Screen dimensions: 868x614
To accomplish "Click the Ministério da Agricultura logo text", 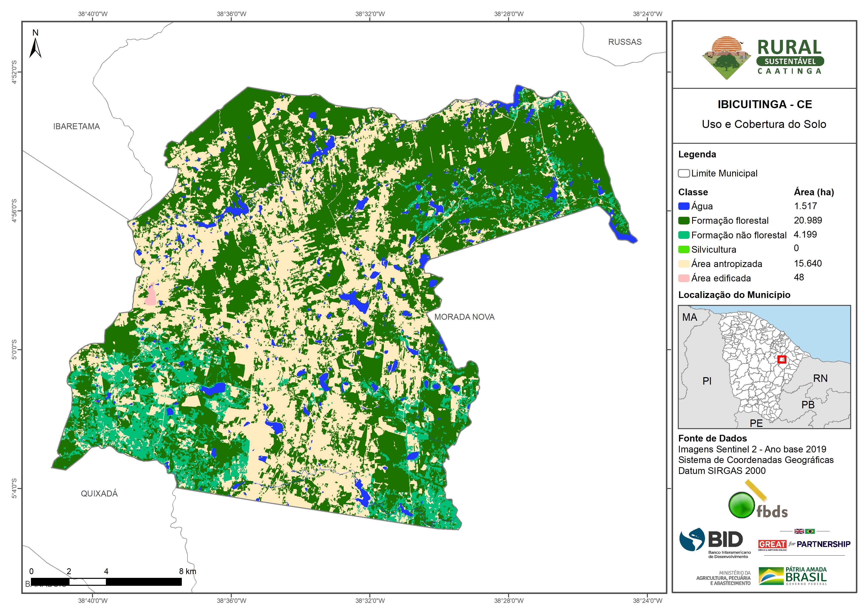I will click(724, 578).
